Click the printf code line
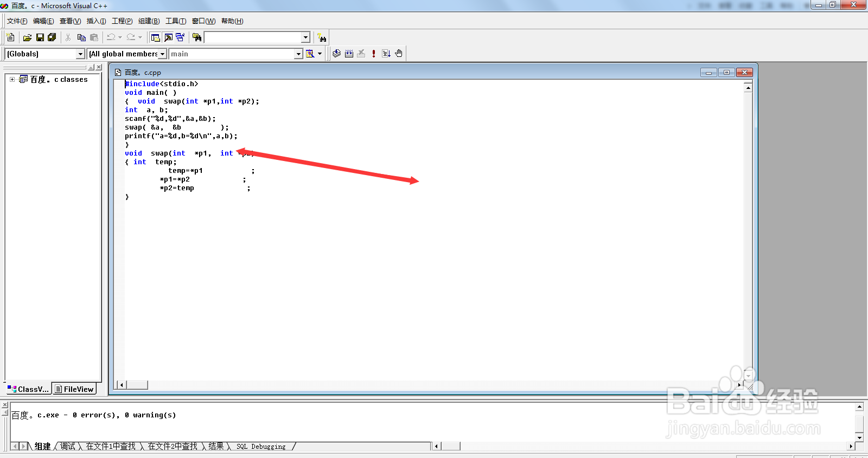This screenshot has width=868, height=458. 181,136
